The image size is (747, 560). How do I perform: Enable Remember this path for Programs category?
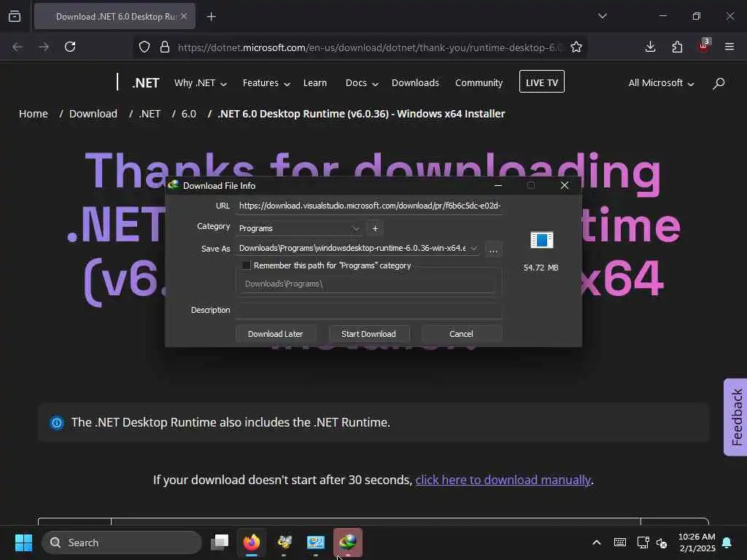pos(247,265)
